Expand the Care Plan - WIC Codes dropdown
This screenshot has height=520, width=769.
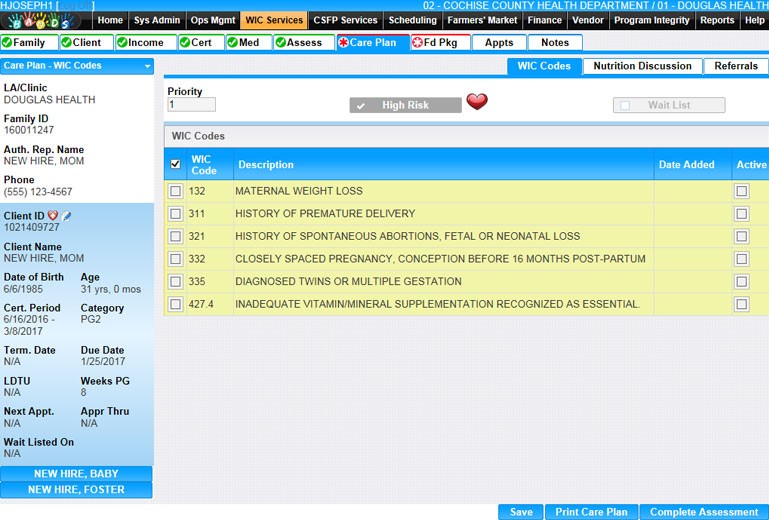(x=148, y=66)
